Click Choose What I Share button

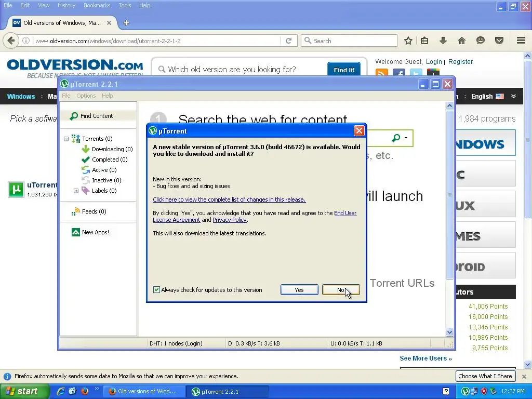pyautogui.click(x=485, y=376)
